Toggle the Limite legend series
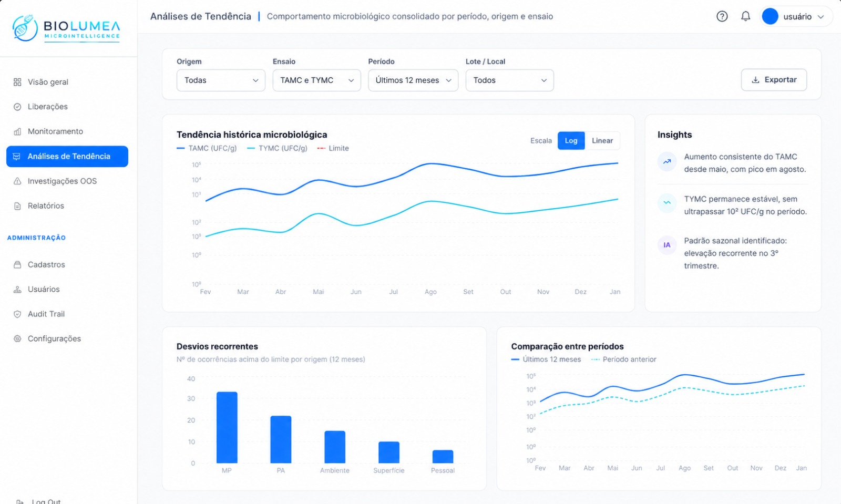Image resolution: width=841 pixels, height=504 pixels. (x=333, y=148)
